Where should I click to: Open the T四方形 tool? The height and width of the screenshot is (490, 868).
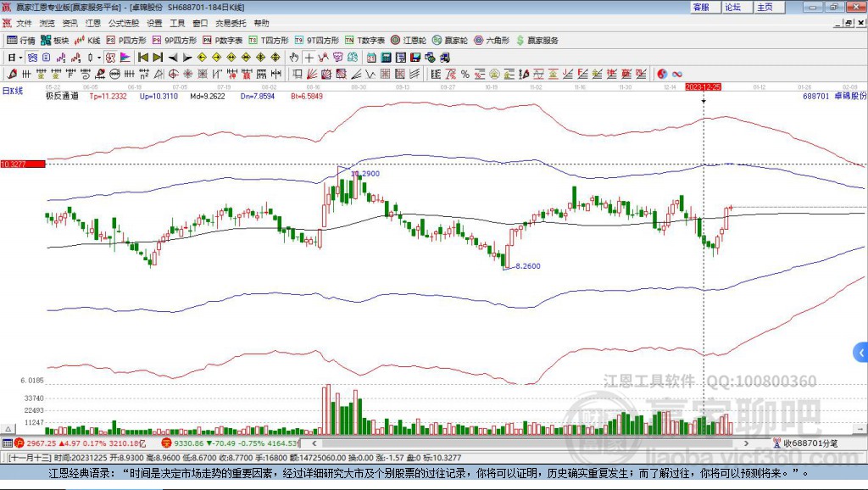269,41
